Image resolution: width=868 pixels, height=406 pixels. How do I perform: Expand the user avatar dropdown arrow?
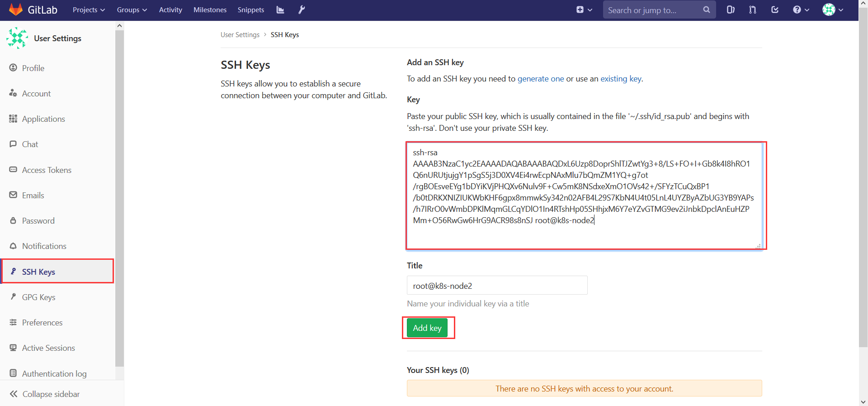point(841,10)
